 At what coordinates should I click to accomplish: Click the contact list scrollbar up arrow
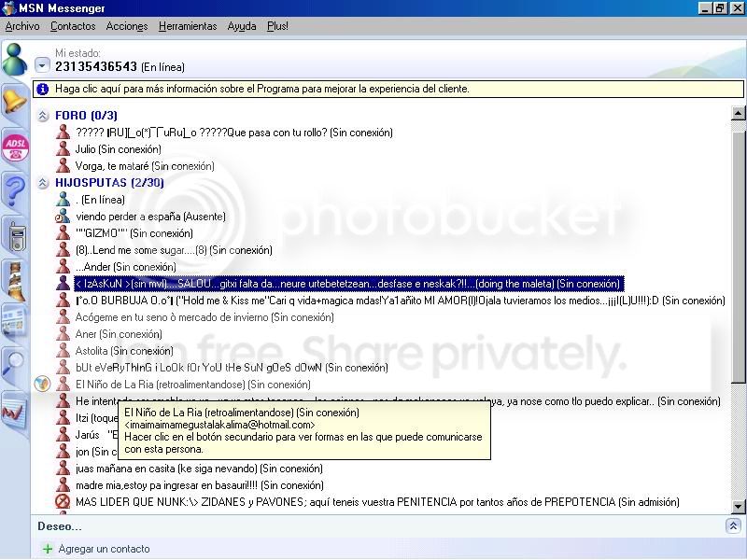738,113
